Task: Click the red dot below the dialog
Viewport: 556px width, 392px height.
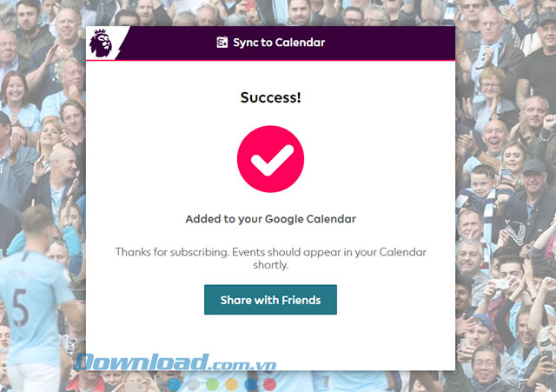Action: pos(270,383)
